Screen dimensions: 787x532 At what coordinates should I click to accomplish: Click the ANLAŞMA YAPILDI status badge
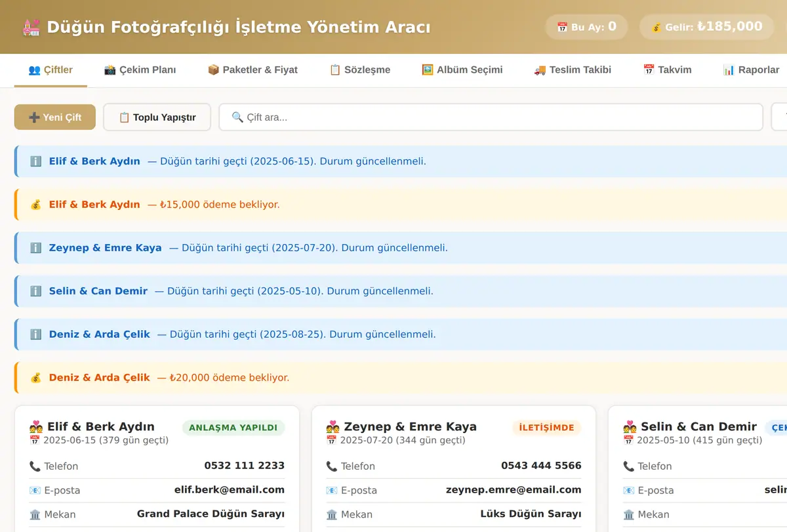coord(233,428)
